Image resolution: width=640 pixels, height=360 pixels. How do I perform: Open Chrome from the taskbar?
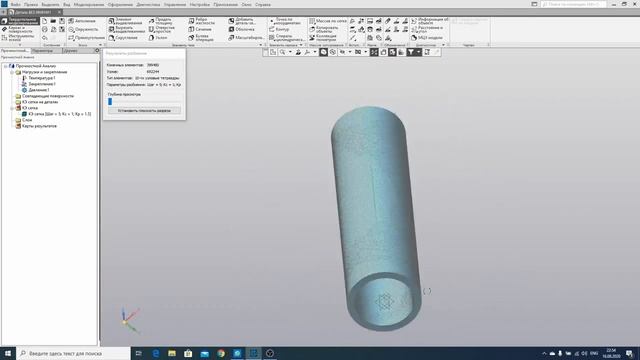[x=221, y=353]
